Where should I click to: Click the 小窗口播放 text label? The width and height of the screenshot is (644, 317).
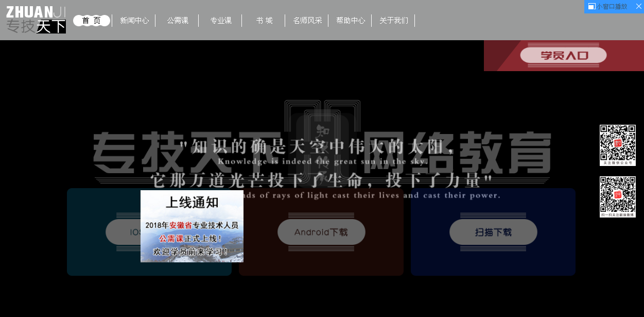point(612,7)
